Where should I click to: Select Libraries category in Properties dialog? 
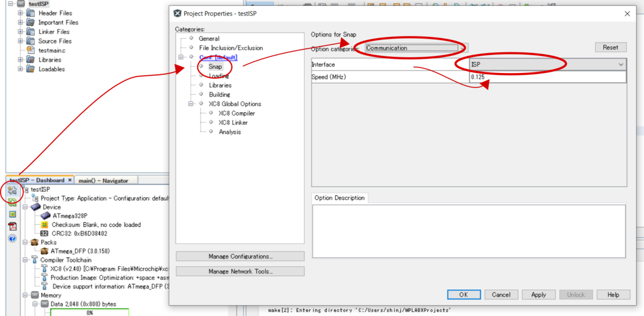[x=220, y=85]
